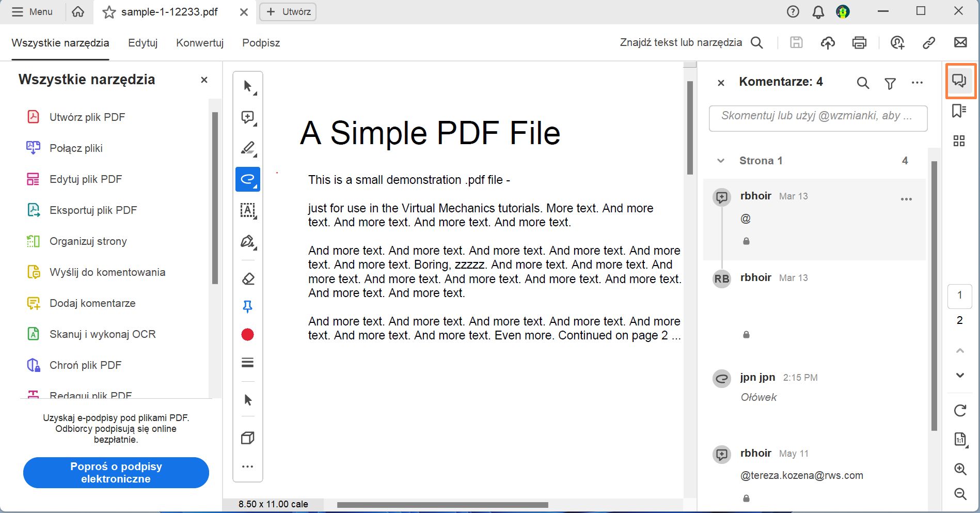
Task: Print the document with the printer icon
Action: click(x=859, y=43)
